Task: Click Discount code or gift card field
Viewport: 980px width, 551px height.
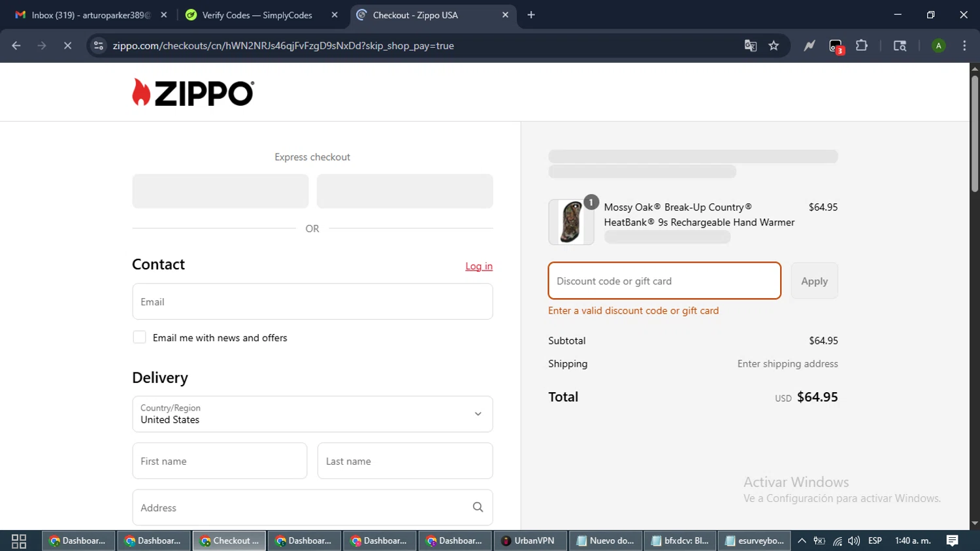Action: pyautogui.click(x=664, y=281)
